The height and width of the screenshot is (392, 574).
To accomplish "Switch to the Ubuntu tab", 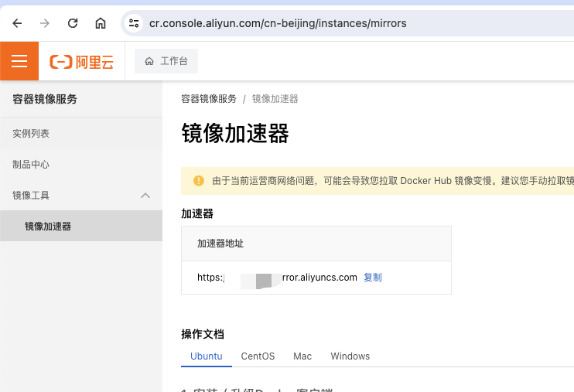I will (206, 356).
